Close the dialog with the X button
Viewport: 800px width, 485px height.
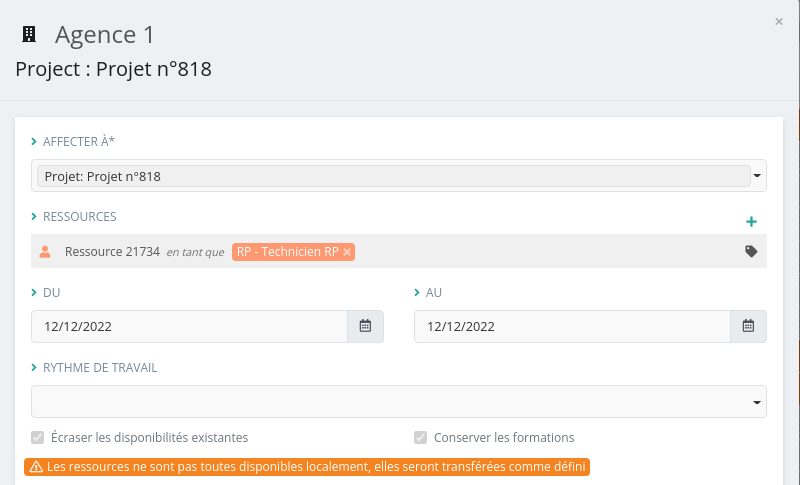[779, 21]
